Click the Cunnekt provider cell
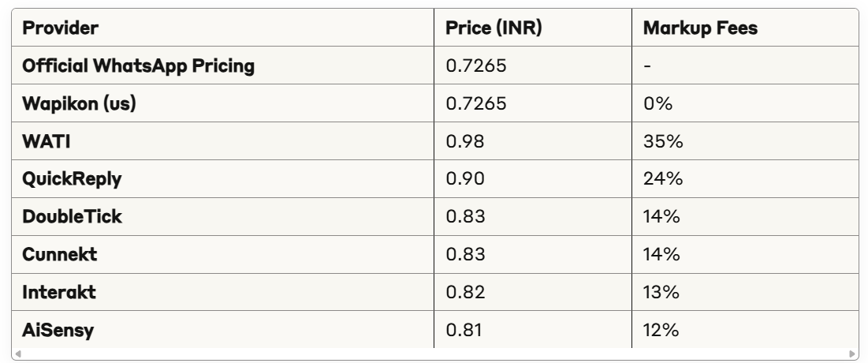The height and width of the screenshot is (363, 868). coord(222,254)
